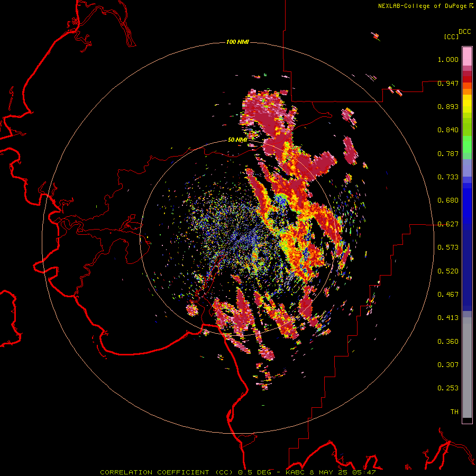
Task: Click the [CC] legend unit label
Action: click(451, 36)
